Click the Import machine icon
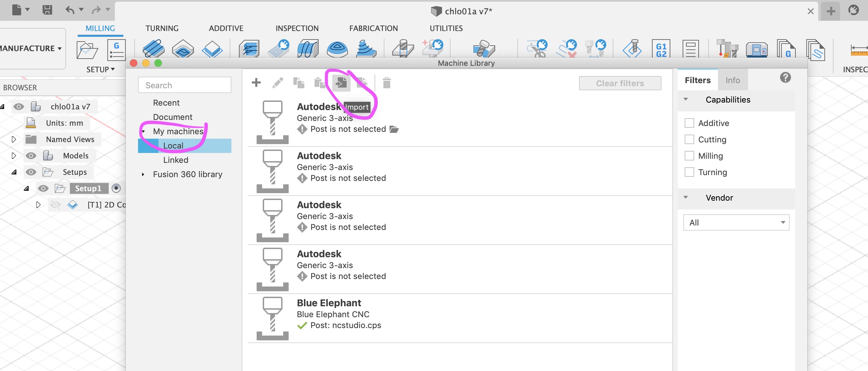The image size is (868, 371). pyautogui.click(x=341, y=83)
